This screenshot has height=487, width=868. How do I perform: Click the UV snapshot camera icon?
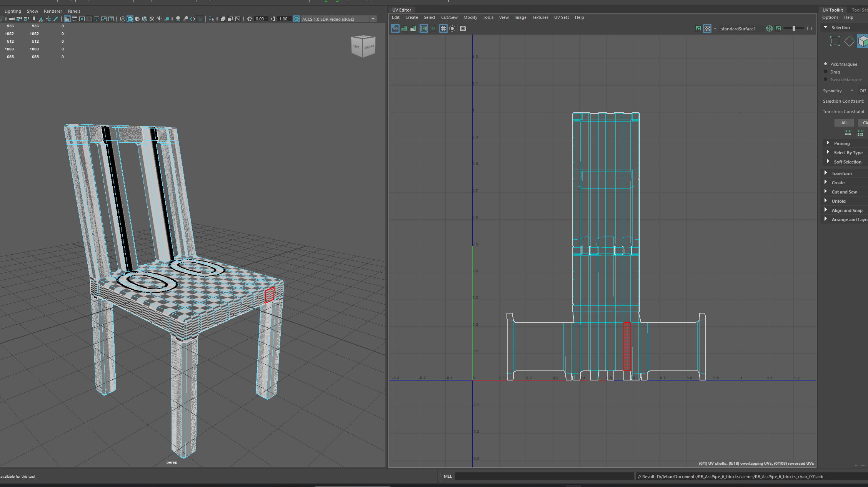[463, 28]
